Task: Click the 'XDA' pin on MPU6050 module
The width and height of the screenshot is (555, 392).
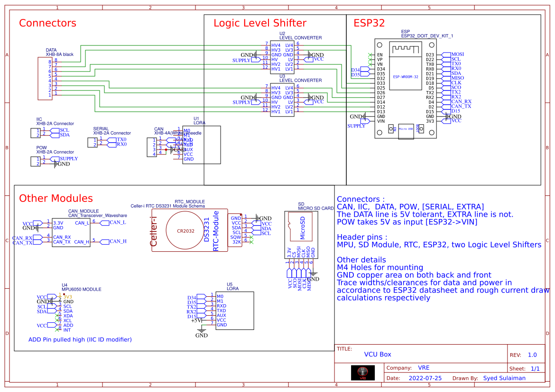Action: [x=68, y=316]
